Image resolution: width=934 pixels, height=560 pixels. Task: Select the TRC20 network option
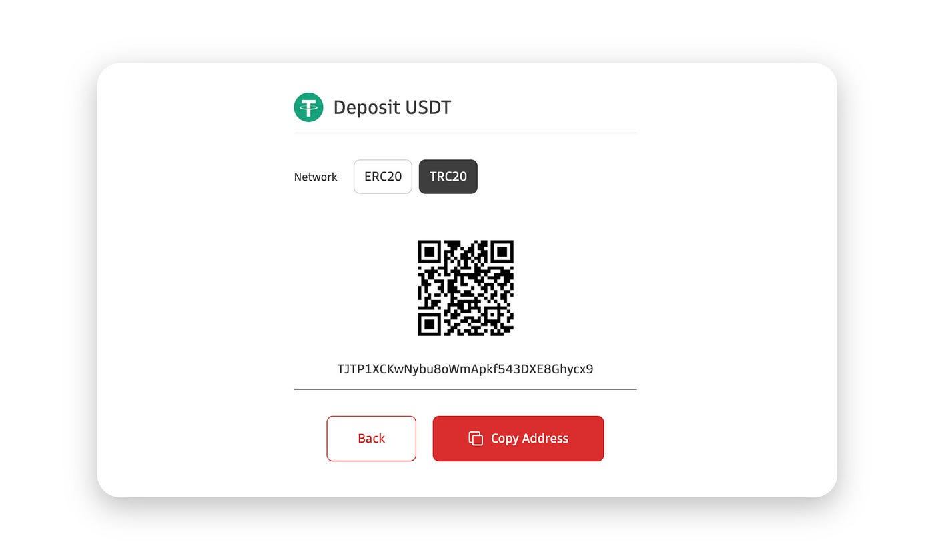[x=448, y=177]
